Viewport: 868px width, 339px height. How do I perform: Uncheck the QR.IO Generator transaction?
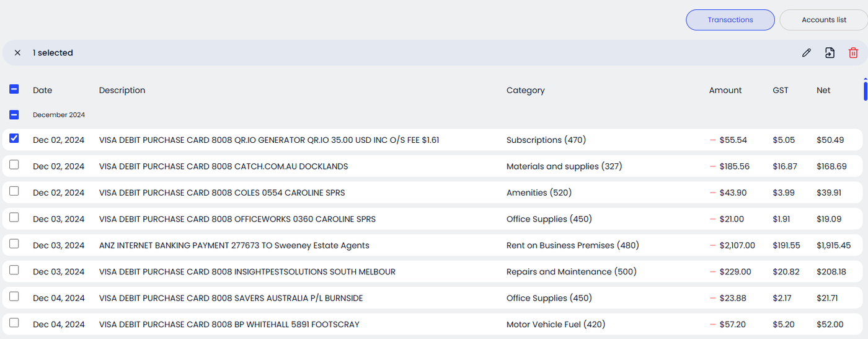(14, 138)
